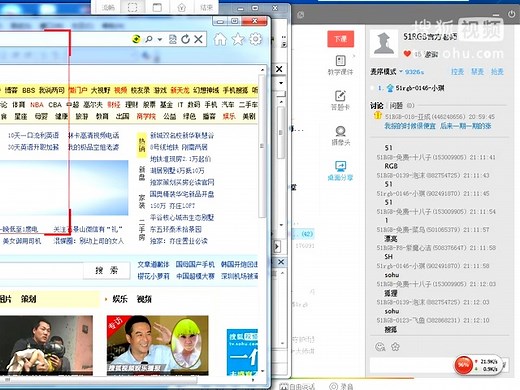Click the red heart like icon
This screenshot has height=390, width=520.
click(407, 54)
